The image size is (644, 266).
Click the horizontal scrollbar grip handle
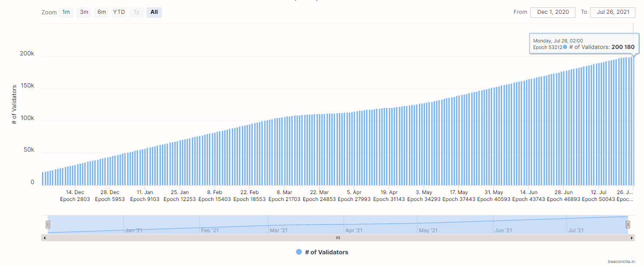(x=338, y=238)
